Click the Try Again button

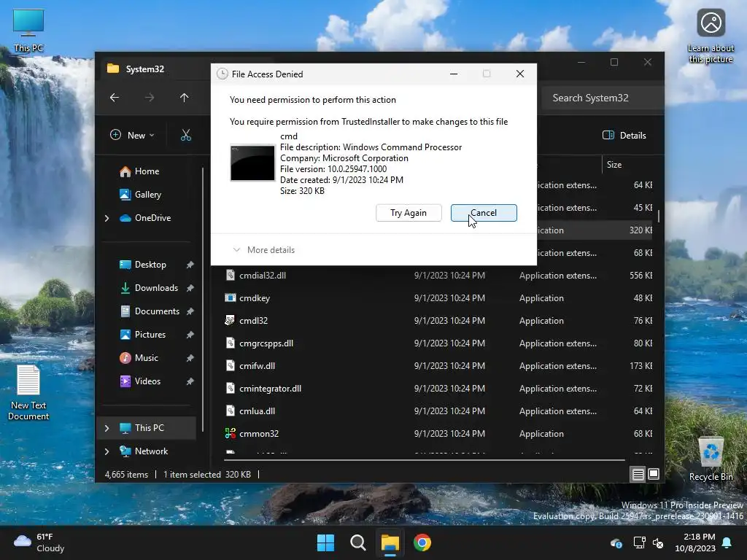(x=409, y=213)
